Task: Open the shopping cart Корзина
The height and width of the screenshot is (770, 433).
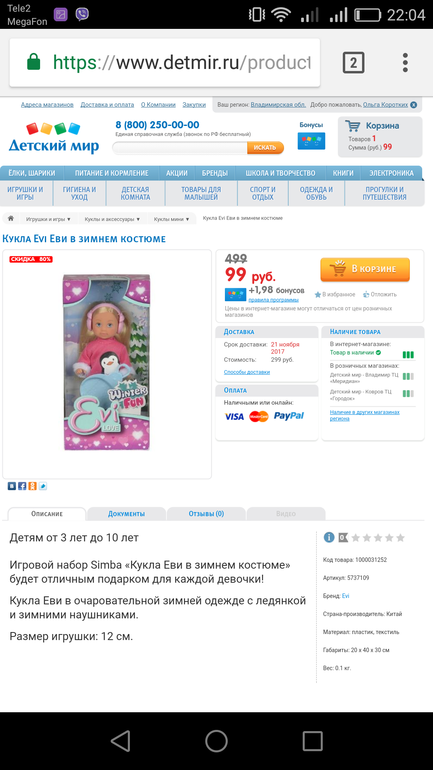Action: pos(380,137)
